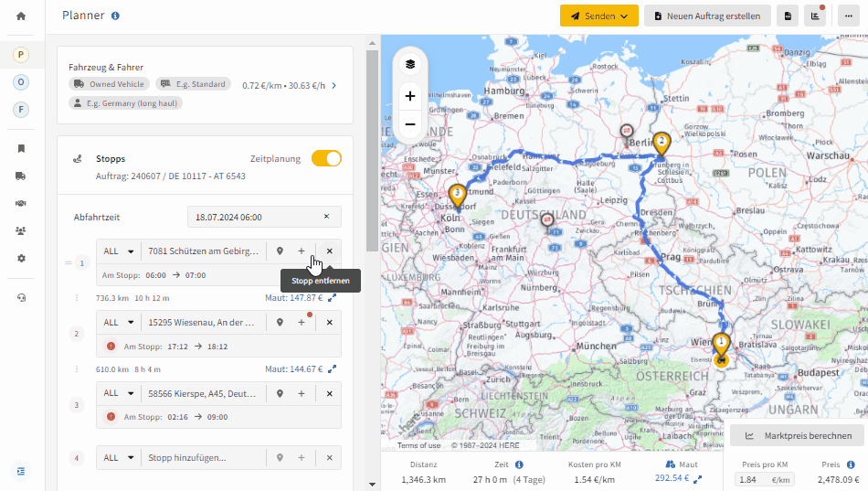
Task: Open the bookmark icon in the sidebar
Action: coord(21,148)
